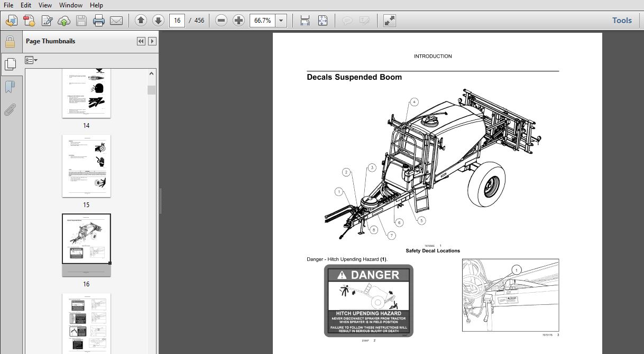The height and width of the screenshot is (354, 644).
Task: Click the security settings padlock button
Action: pos(10,42)
